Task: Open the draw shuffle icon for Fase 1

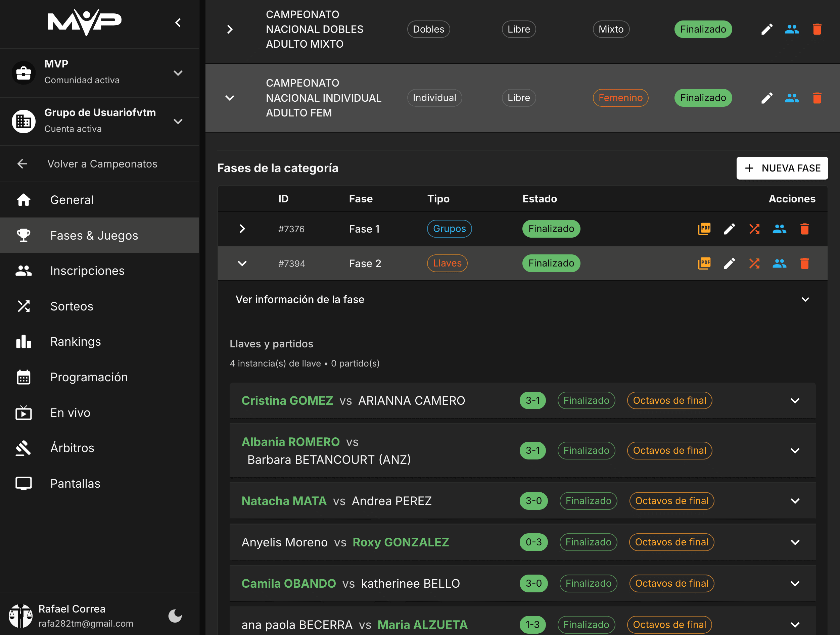Action: point(755,229)
